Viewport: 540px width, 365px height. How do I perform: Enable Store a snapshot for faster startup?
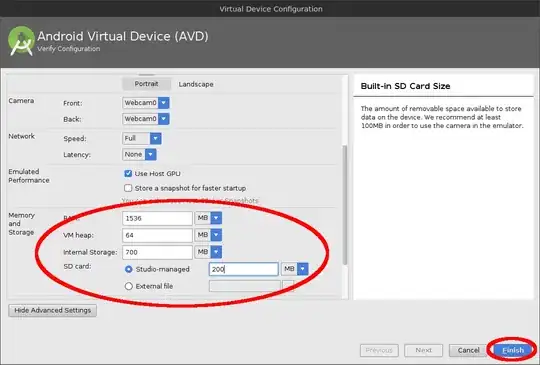pos(128,188)
